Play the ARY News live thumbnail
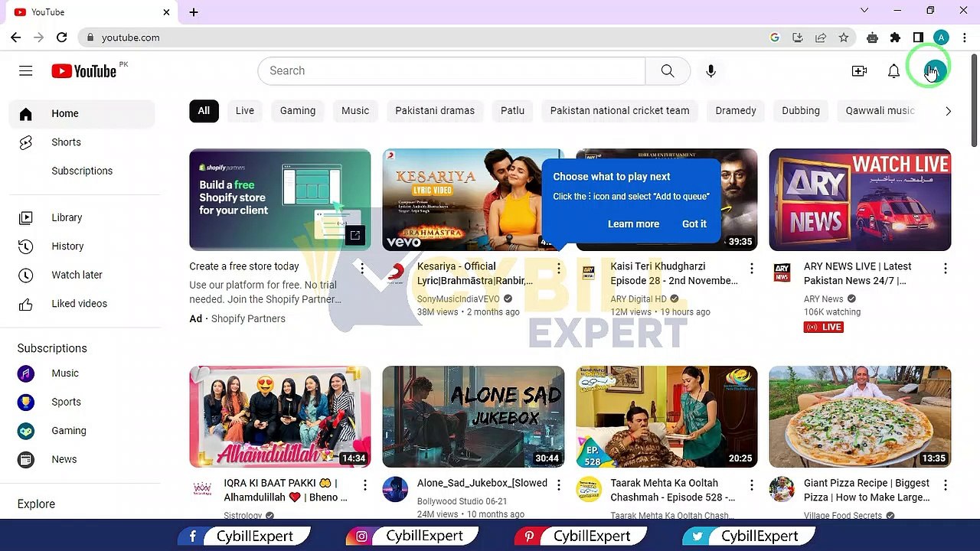The width and height of the screenshot is (980, 551). (x=860, y=200)
